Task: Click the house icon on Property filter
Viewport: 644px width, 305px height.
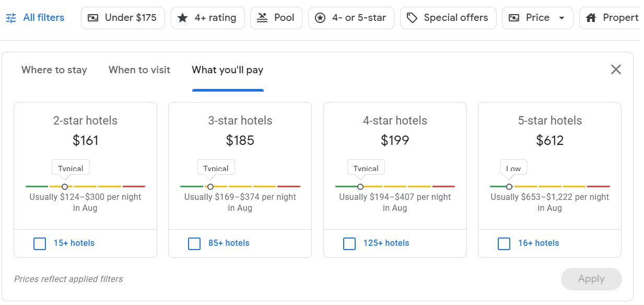Action: [591, 17]
